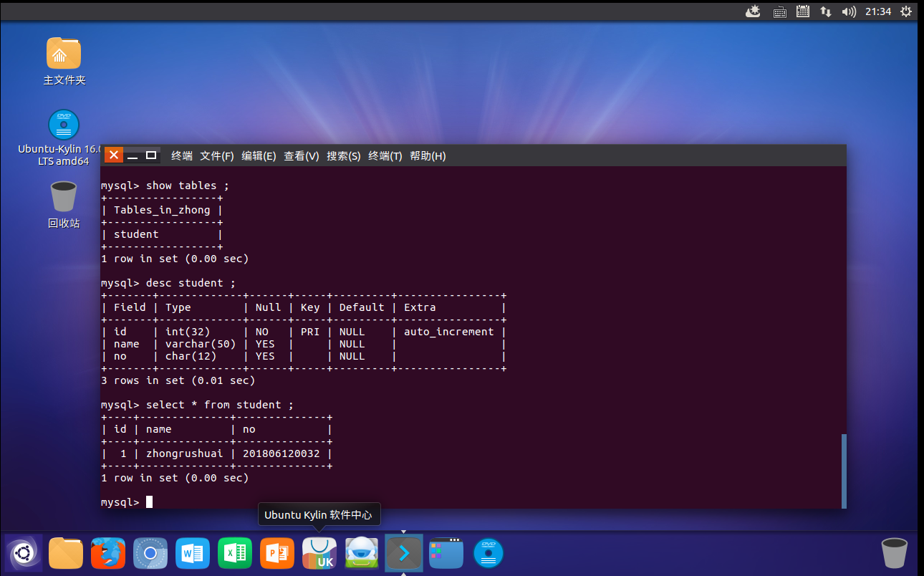The width and height of the screenshot is (924, 576).
Task: Click the '3 rows in set (0.01 sec)' line
Action: point(178,380)
